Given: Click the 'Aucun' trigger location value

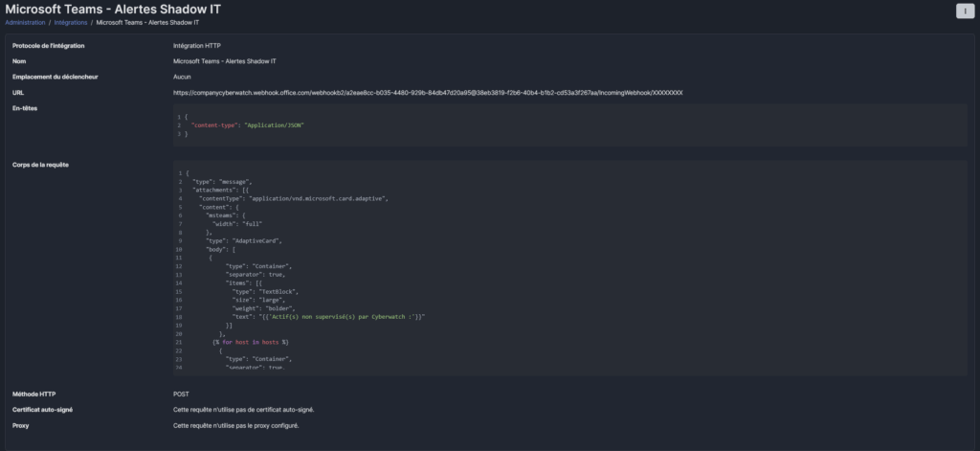Looking at the screenshot, I should click(x=182, y=77).
